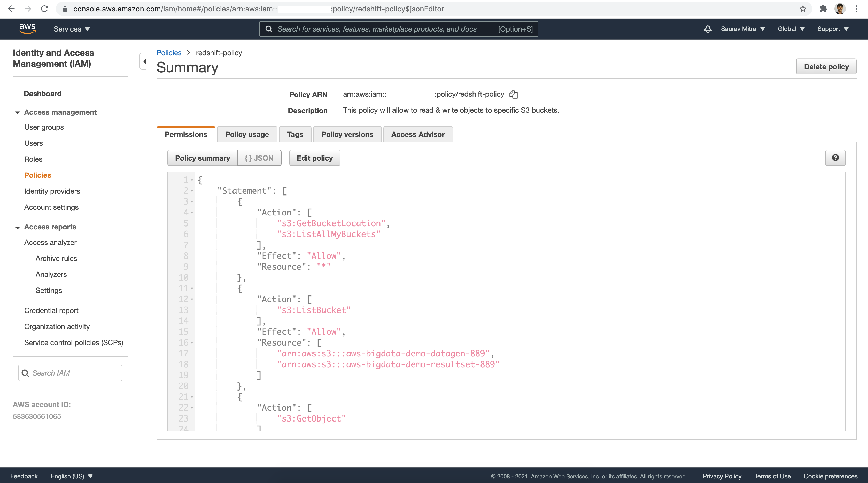
Task: Click the Delete policy button
Action: [826, 67]
